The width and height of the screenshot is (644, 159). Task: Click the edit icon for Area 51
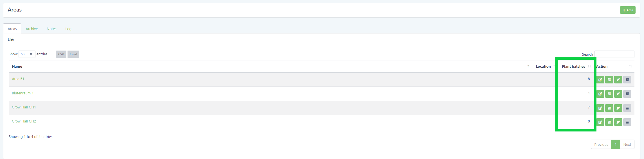pos(600,80)
